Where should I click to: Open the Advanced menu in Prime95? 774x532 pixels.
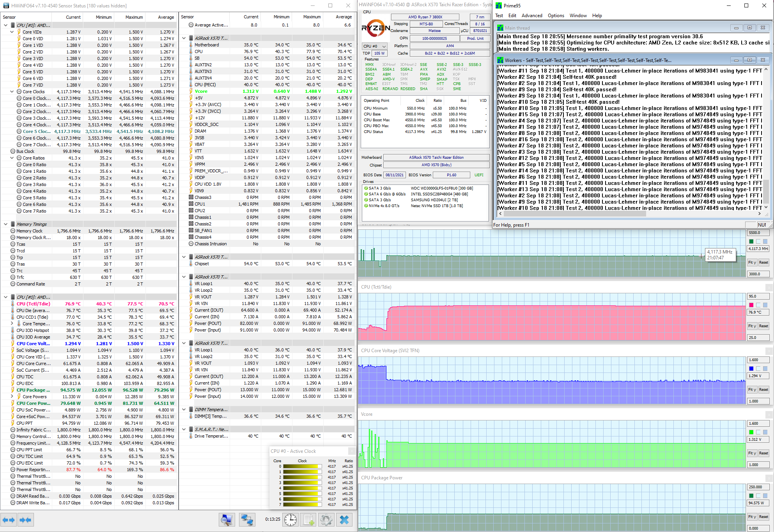[532, 16]
